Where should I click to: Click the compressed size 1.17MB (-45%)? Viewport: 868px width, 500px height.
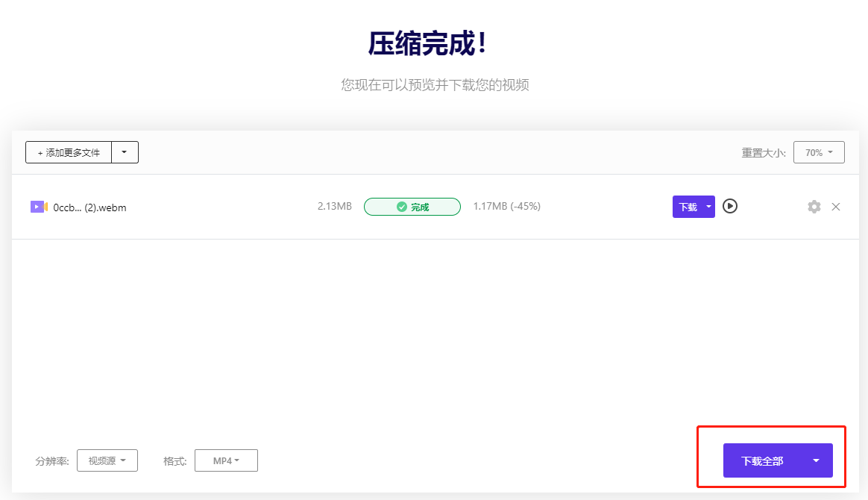point(506,206)
